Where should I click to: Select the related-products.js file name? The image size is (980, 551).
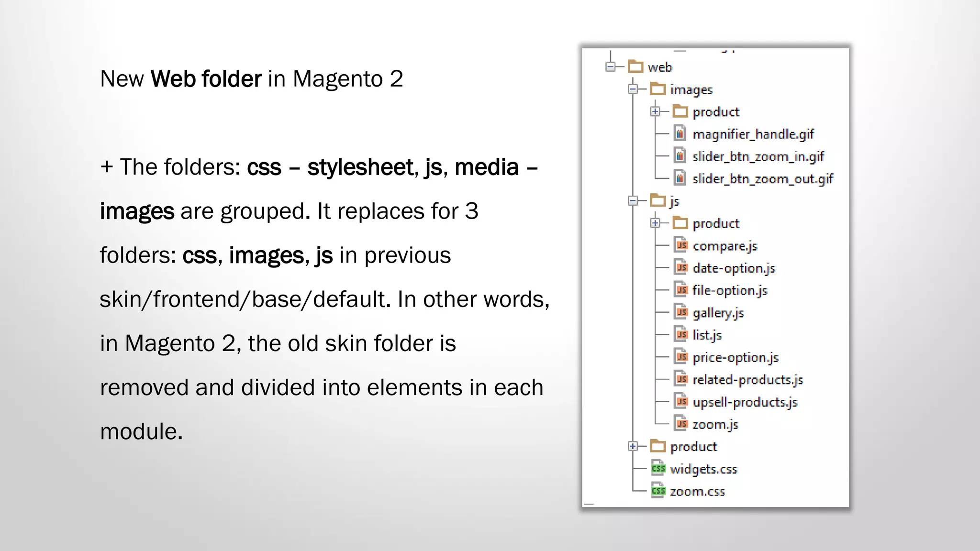tap(748, 380)
